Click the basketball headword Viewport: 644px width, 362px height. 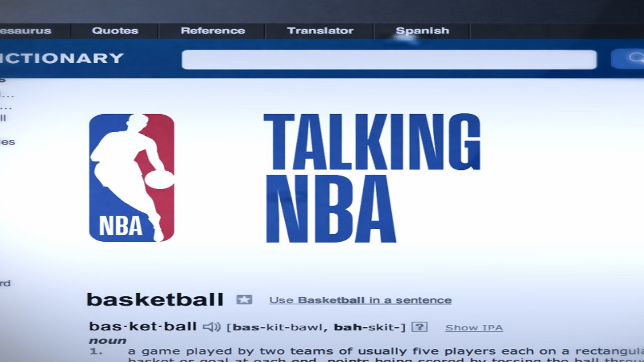click(x=155, y=300)
